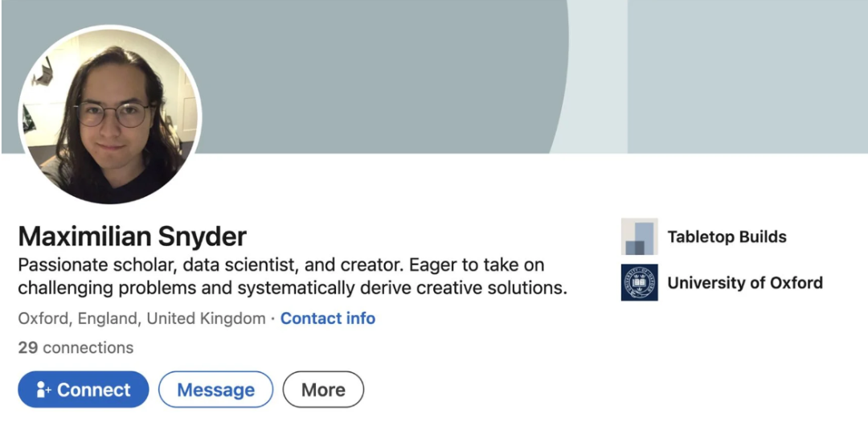Image resolution: width=868 pixels, height=431 pixels.
Task: Select the University of Oxford school name
Action: tap(744, 282)
